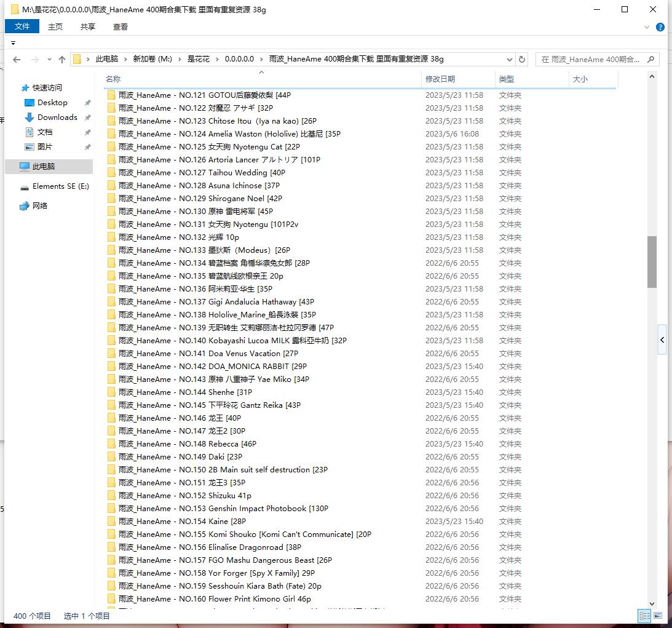Open the 主页 ribbon tab

[x=55, y=26]
